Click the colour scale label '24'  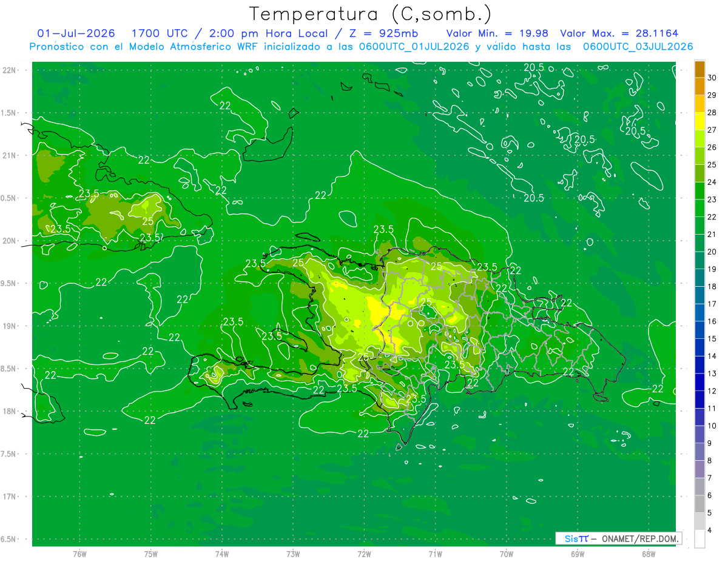pos(712,182)
